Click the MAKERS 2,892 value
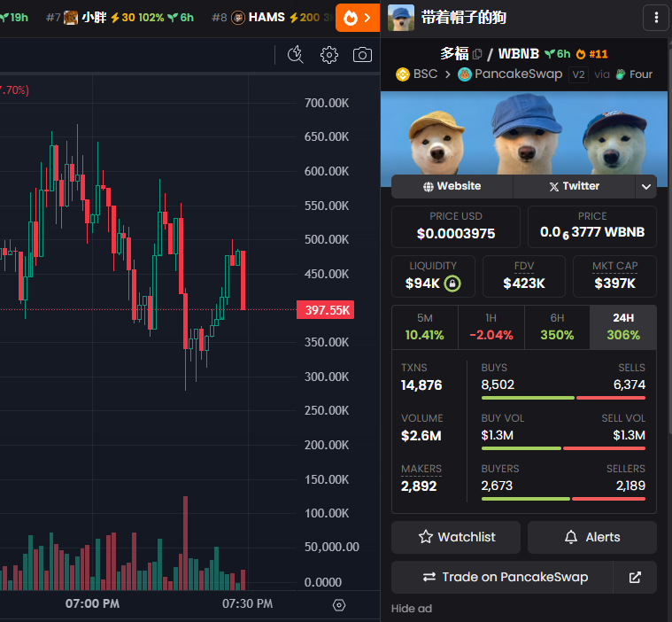672x622 pixels. 419,486
